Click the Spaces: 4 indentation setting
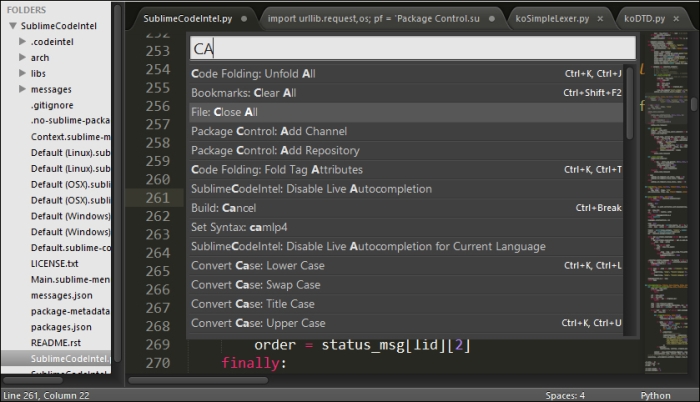The width and height of the screenshot is (700, 402). point(565,396)
